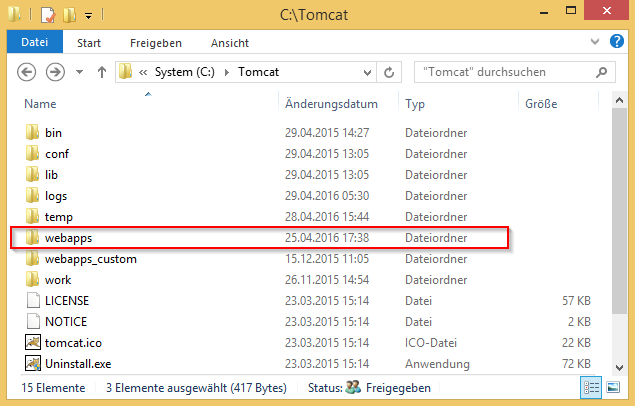Select the Uninstall.exe application icon
Screen dimensions: 635x406
(33, 363)
